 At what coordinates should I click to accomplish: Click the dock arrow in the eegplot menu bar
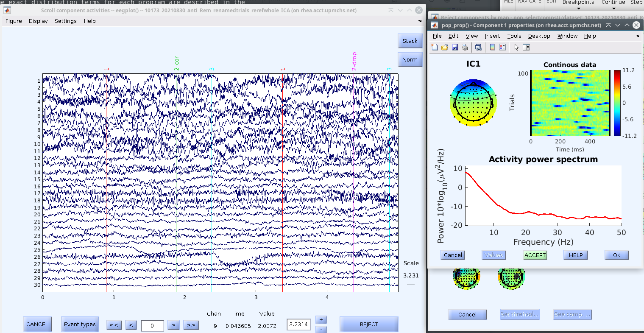(420, 21)
